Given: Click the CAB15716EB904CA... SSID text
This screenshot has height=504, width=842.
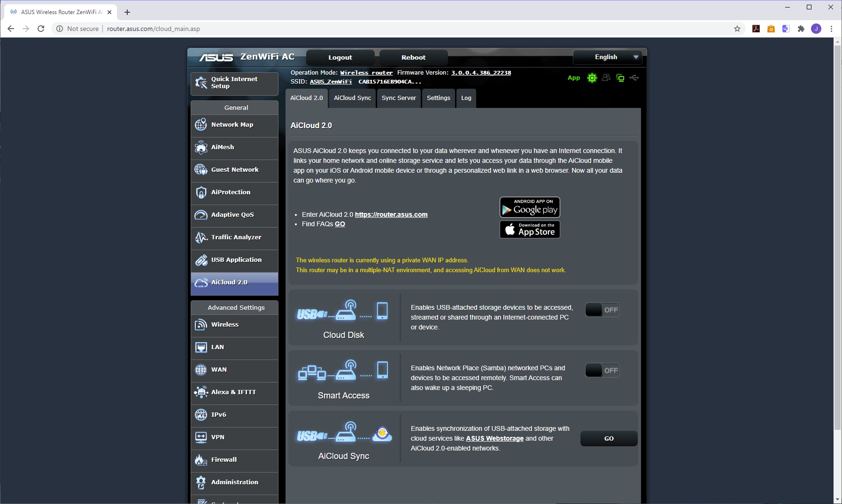Looking at the screenshot, I should click(390, 82).
